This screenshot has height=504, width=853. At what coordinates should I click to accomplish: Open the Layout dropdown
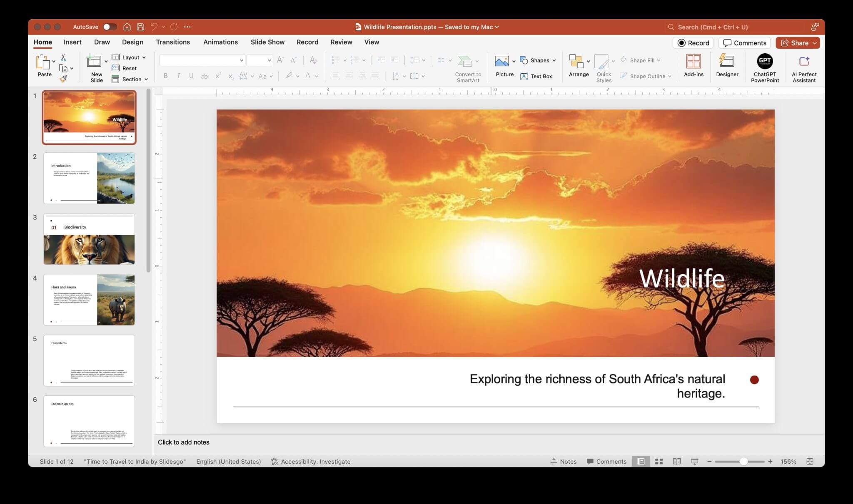[x=130, y=57]
